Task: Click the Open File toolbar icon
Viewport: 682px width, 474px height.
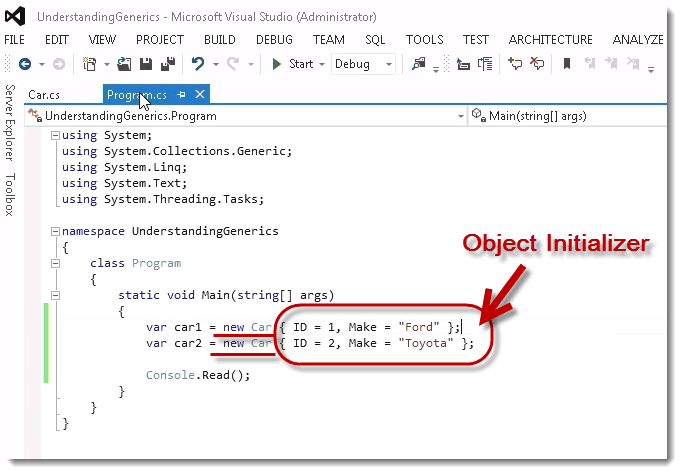Action: tap(124, 64)
